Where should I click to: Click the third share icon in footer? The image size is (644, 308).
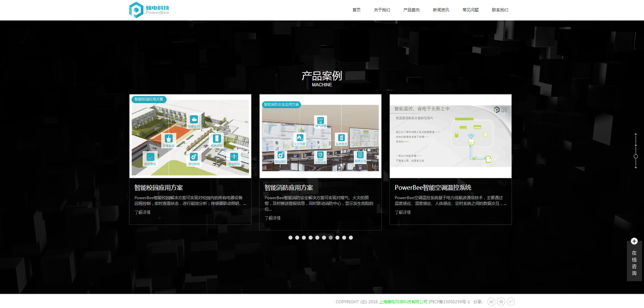point(511,302)
